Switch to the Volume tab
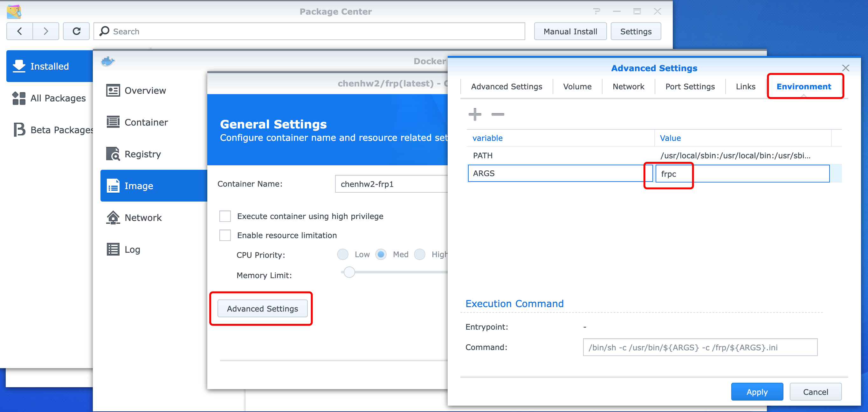The width and height of the screenshot is (868, 412). click(x=577, y=86)
